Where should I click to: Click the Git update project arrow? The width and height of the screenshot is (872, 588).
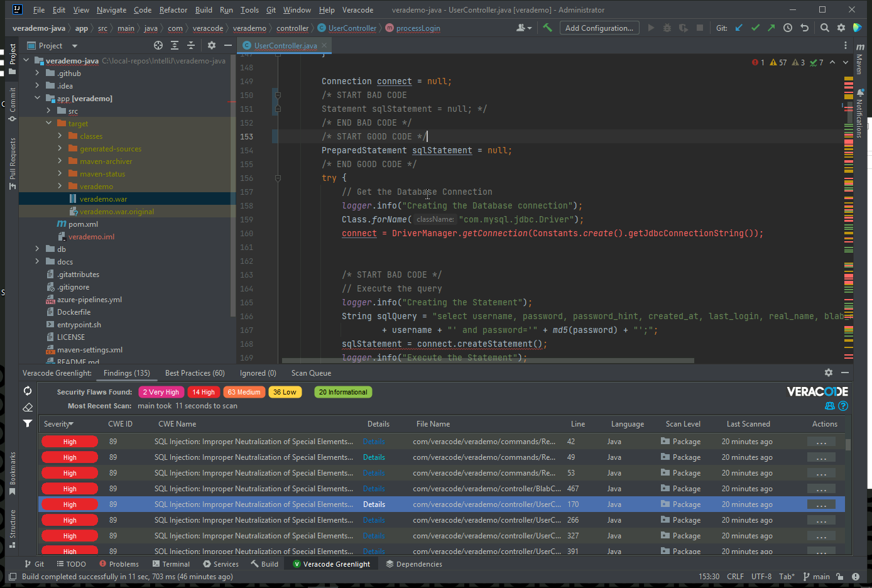click(x=739, y=28)
